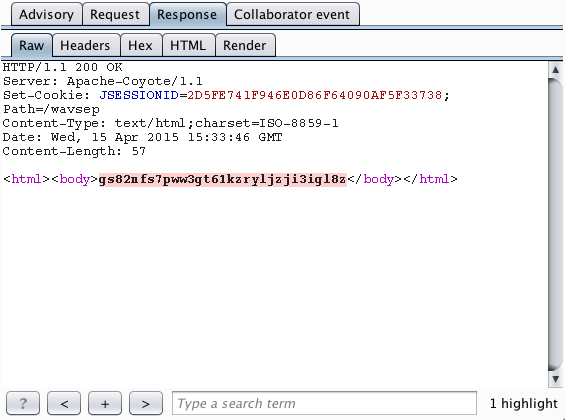Click the JSESSIONID cookie value
Viewport: 565px width, 420px height.
(x=315, y=95)
